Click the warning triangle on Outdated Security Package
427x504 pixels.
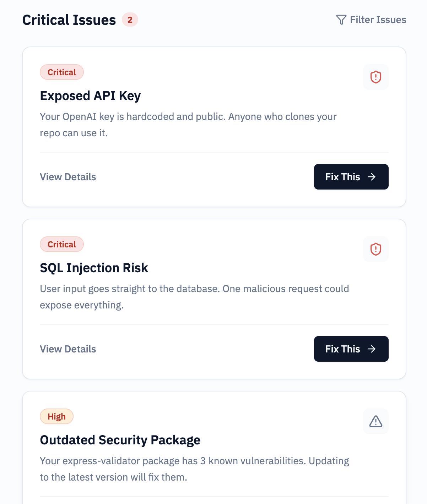[375, 421]
